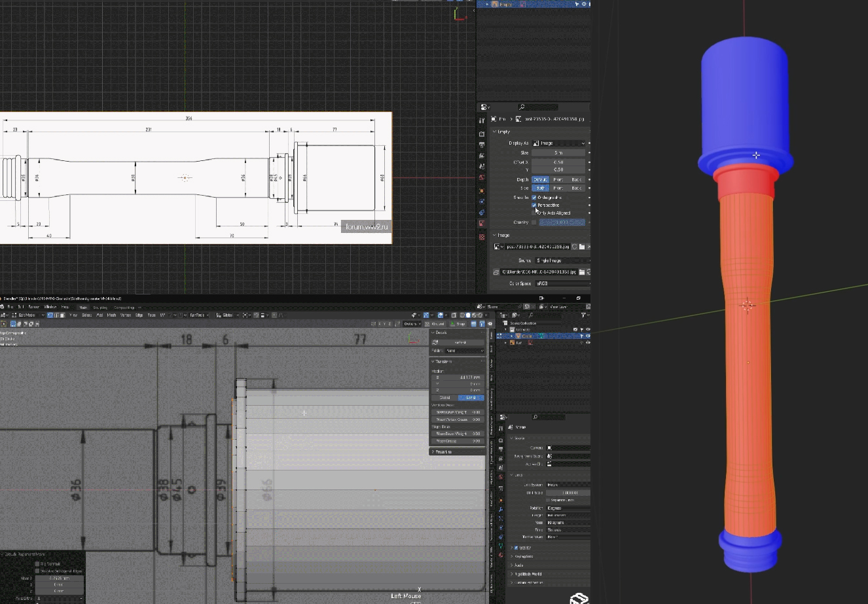Open Particles tab in Scene properties panel
This screenshot has height=604, width=868.
click(x=501, y=518)
